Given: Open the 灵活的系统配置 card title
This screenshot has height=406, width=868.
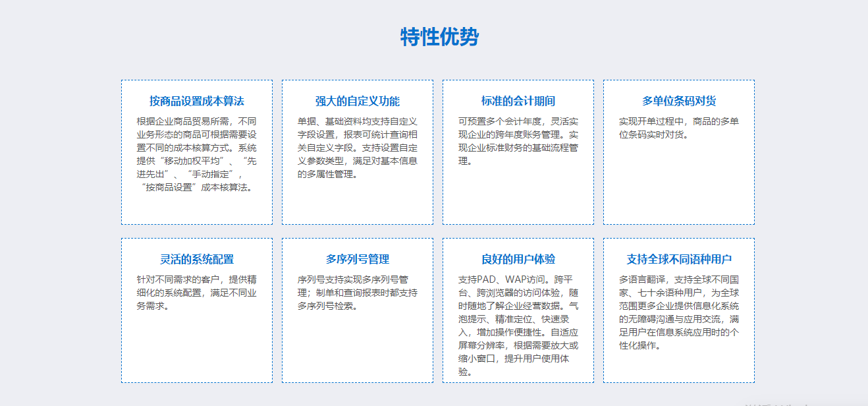Looking at the screenshot, I should [196, 259].
